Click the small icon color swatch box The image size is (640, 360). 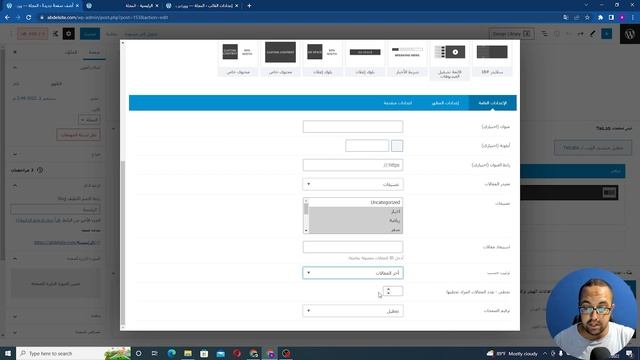point(397,146)
